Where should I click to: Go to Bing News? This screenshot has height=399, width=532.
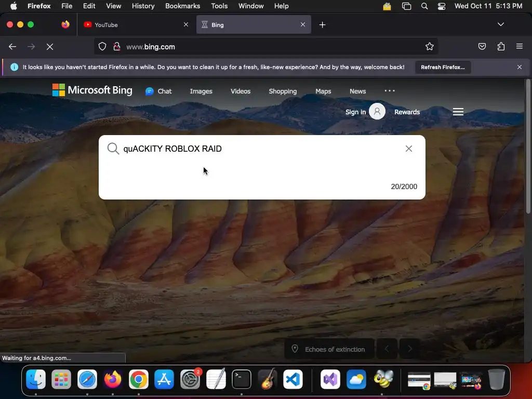point(357,91)
